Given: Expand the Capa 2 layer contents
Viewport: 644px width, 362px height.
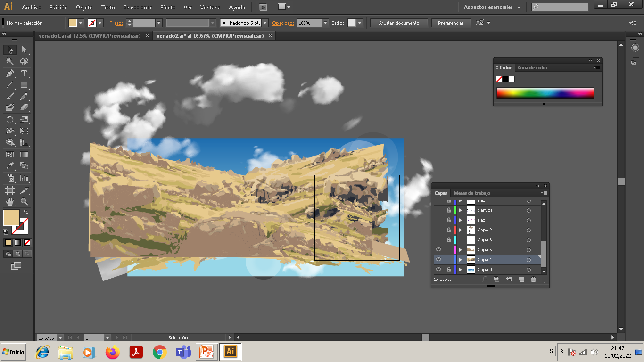Looking at the screenshot, I should pyautogui.click(x=461, y=230).
